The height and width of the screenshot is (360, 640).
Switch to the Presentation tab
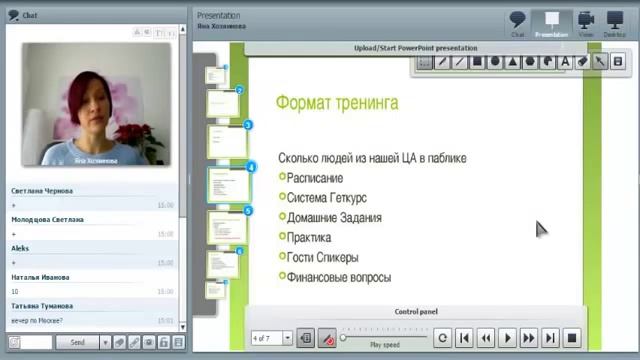tap(551, 24)
